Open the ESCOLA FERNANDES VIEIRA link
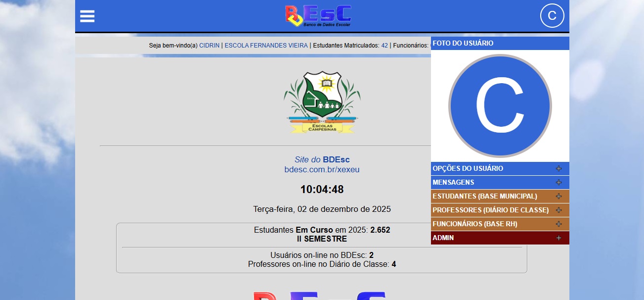The image size is (644, 300). pos(266,46)
